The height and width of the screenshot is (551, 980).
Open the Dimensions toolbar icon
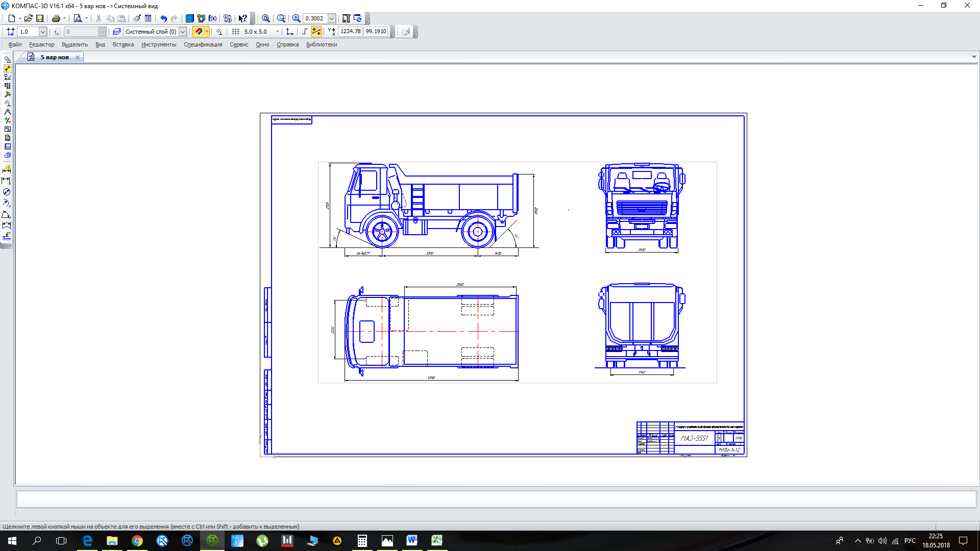[7, 68]
